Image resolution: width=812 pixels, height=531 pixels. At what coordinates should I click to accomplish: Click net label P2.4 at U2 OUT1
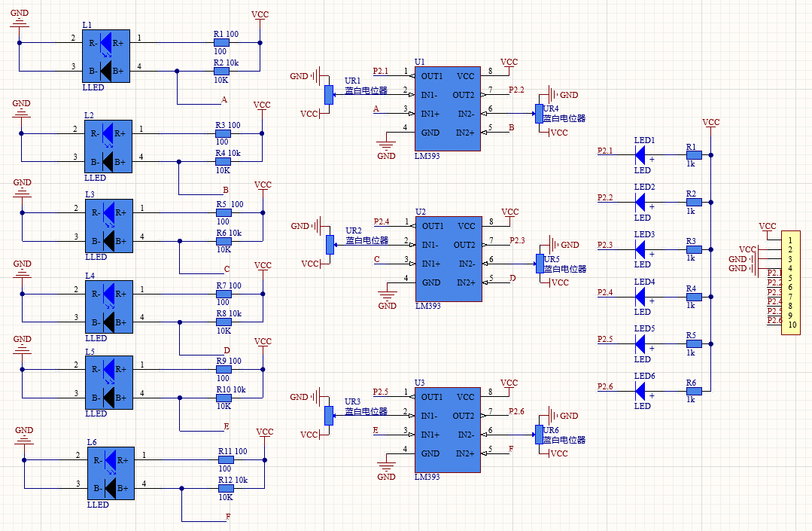point(382,221)
